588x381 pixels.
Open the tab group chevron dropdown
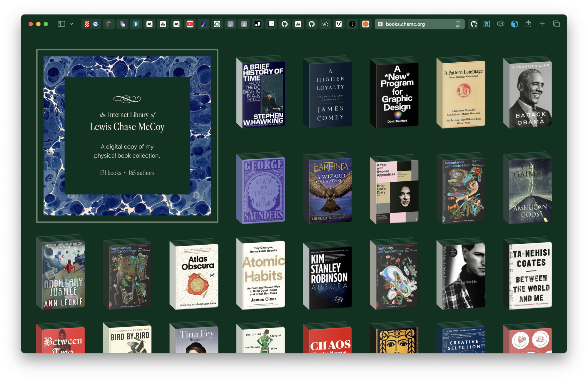[72, 24]
